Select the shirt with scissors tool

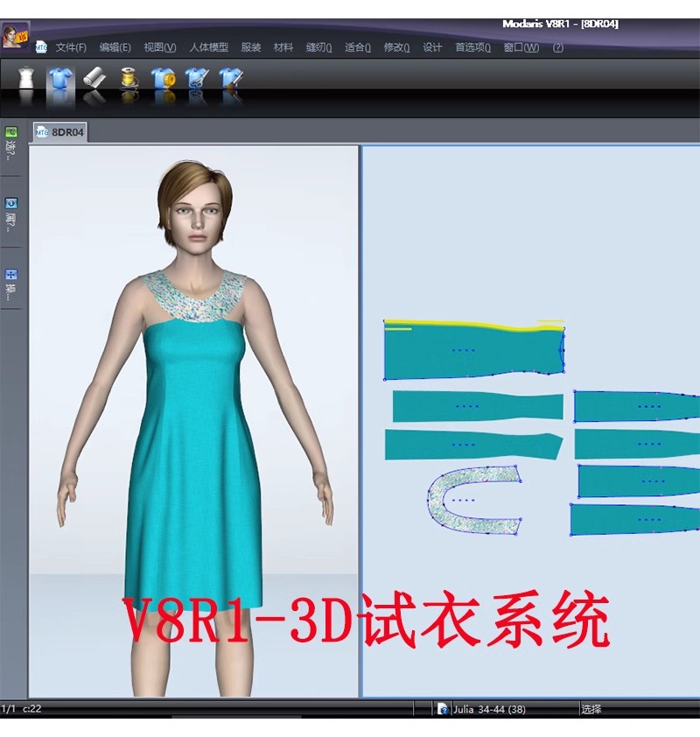pyautogui.click(x=197, y=78)
